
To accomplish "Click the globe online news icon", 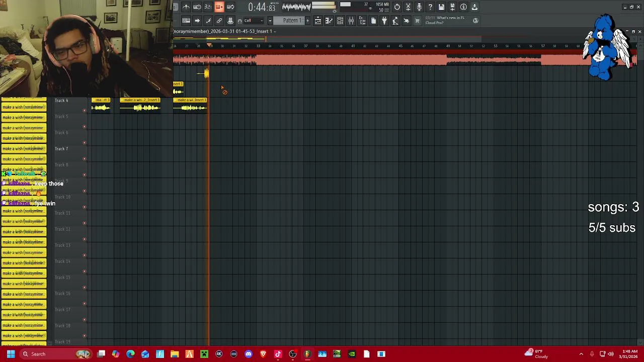I will (475, 21).
